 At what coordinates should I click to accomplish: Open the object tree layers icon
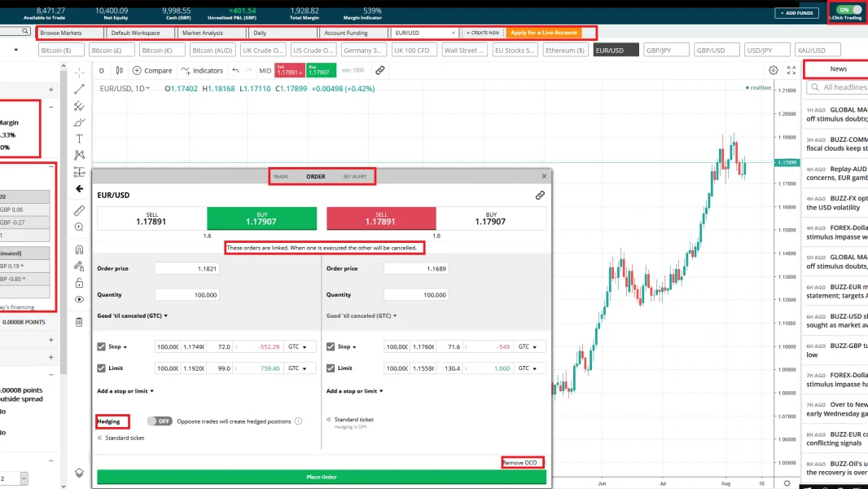[79, 473]
